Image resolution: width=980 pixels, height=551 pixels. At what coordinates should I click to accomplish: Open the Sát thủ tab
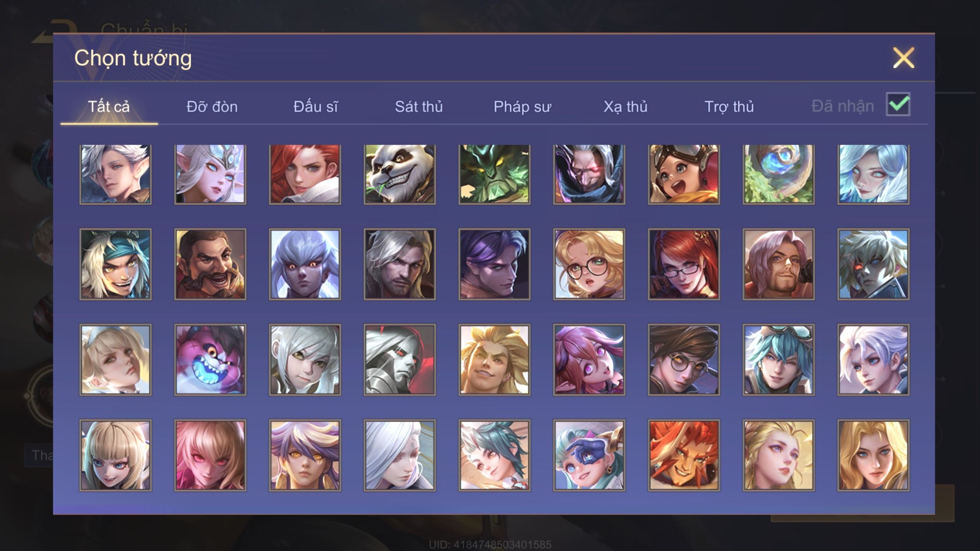coord(419,106)
